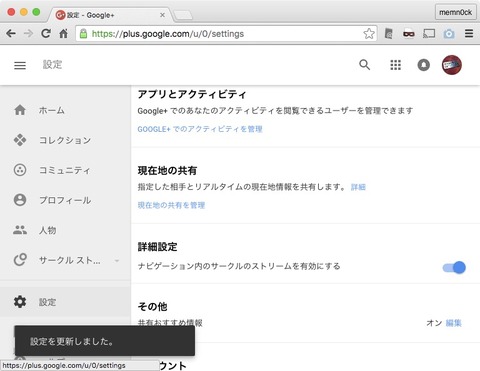Viewport: 480px width, 371px height.
Task: Select the 設定 - Google+ tab
Action: coord(110,15)
